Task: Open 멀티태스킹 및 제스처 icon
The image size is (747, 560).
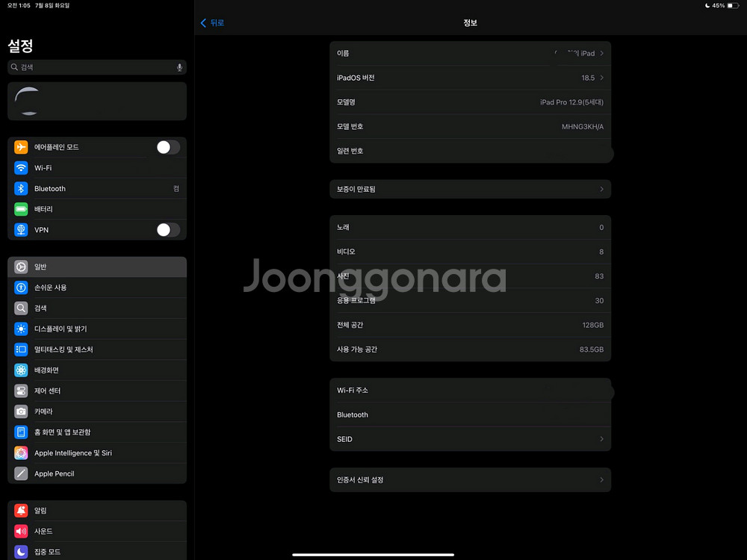Action: click(x=21, y=349)
